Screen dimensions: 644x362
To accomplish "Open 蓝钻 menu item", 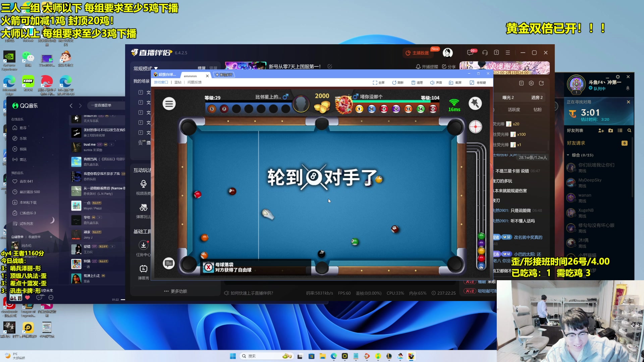I will pos(178,82).
